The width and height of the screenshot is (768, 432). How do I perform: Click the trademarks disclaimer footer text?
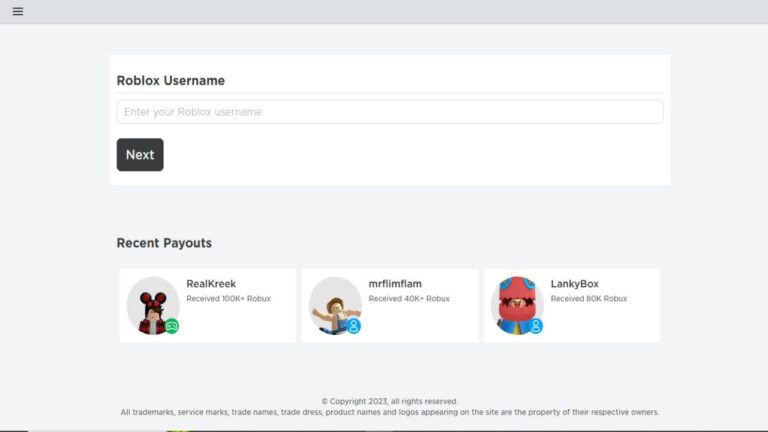tap(389, 412)
